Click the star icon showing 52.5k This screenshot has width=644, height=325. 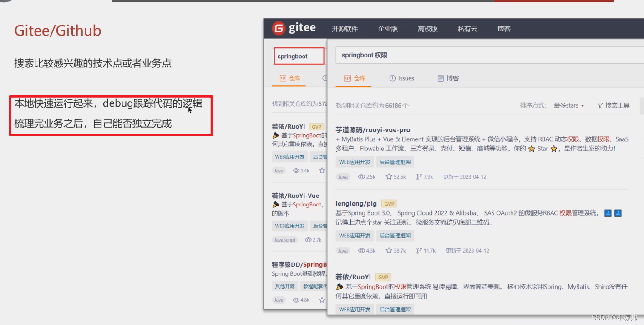[389, 177]
